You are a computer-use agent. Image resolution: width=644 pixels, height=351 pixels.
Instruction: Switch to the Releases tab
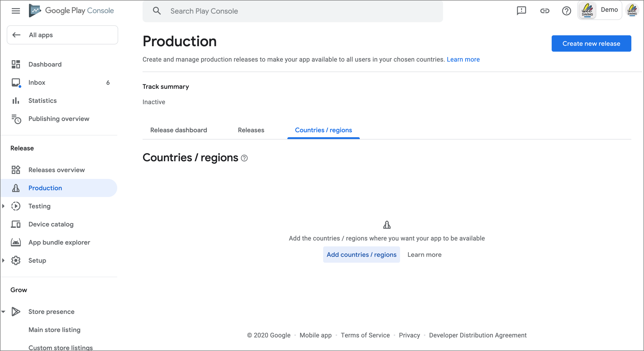click(x=251, y=130)
